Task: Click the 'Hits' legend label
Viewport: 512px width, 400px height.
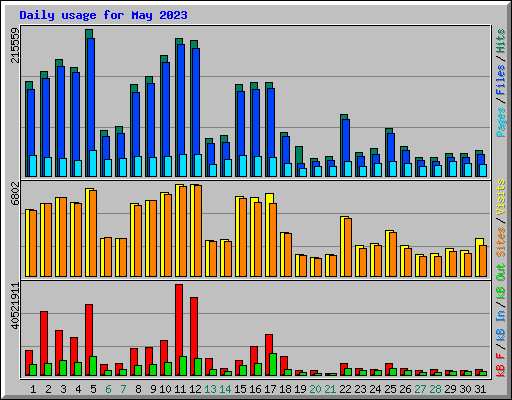Action: coord(500,41)
